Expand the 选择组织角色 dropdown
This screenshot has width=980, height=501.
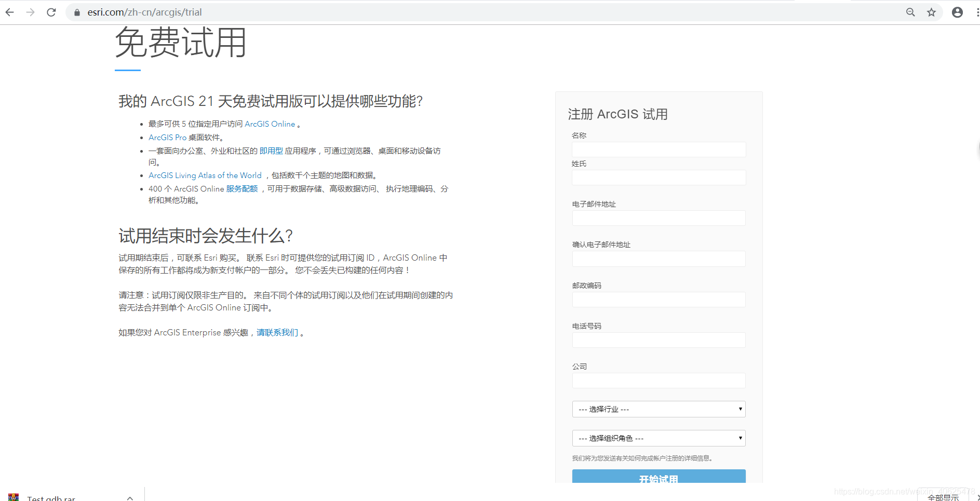pyautogui.click(x=659, y=438)
